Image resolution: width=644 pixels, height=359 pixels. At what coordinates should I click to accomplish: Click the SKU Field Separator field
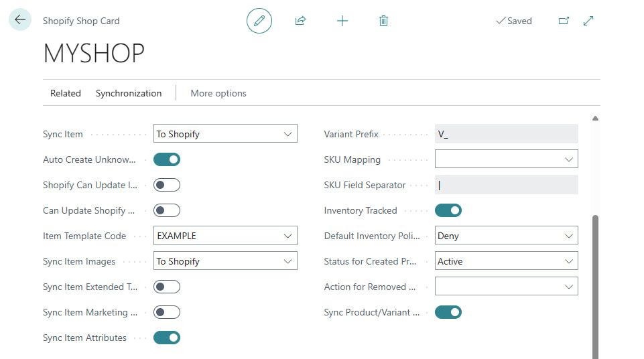click(507, 185)
